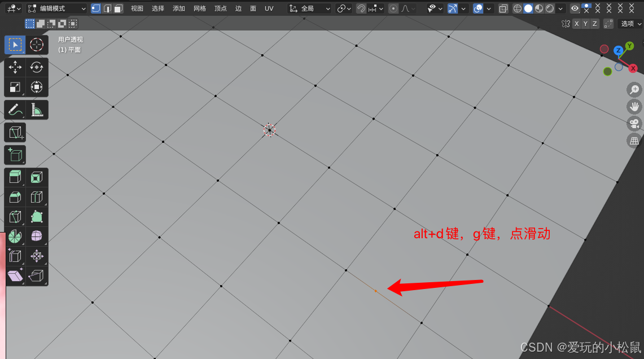Activate the Move tool
The image size is (644, 359).
coord(15,67)
